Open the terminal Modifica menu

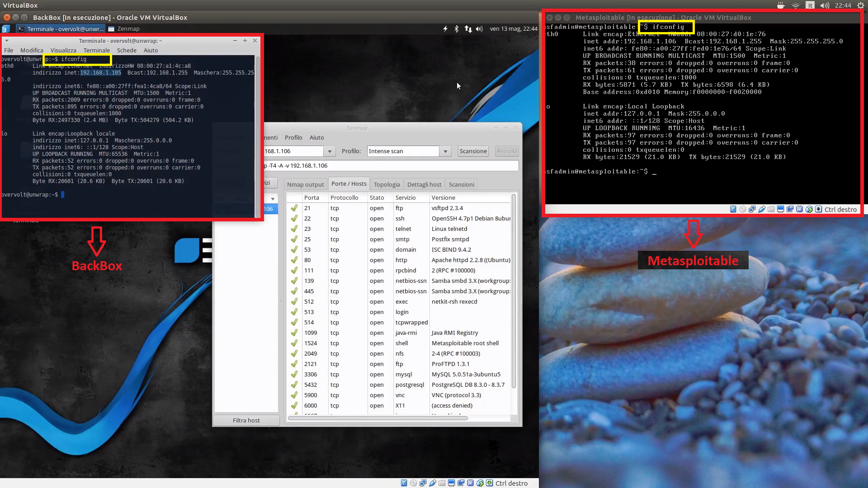[x=32, y=50]
